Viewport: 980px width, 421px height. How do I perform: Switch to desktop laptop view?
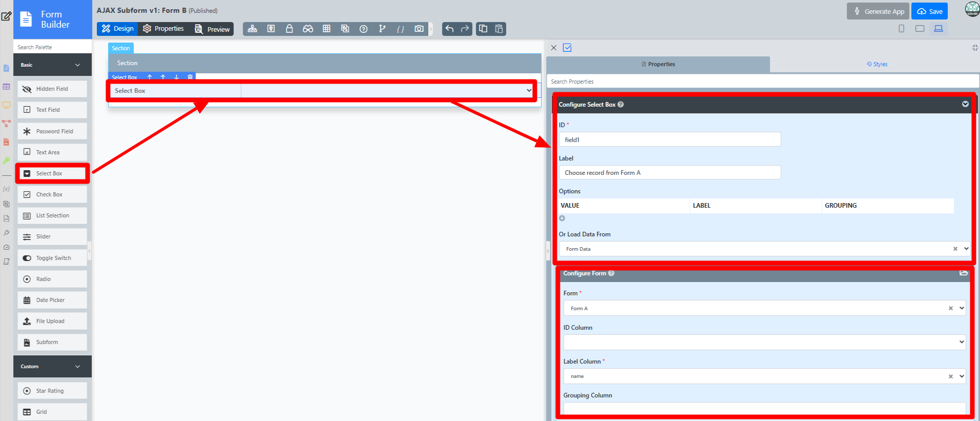click(939, 29)
